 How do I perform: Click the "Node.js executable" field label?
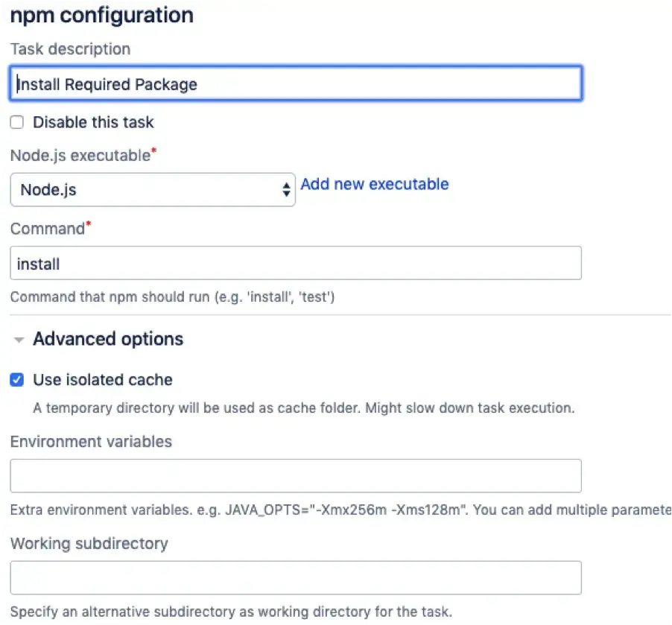click(x=80, y=156)
